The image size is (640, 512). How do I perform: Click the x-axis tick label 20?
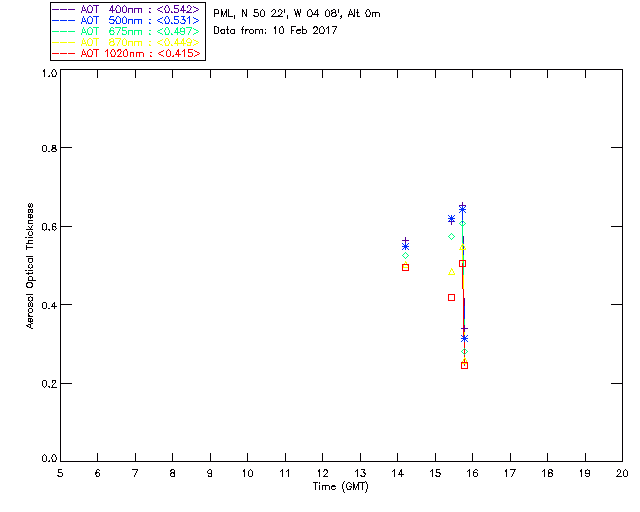tap(622, 473)
